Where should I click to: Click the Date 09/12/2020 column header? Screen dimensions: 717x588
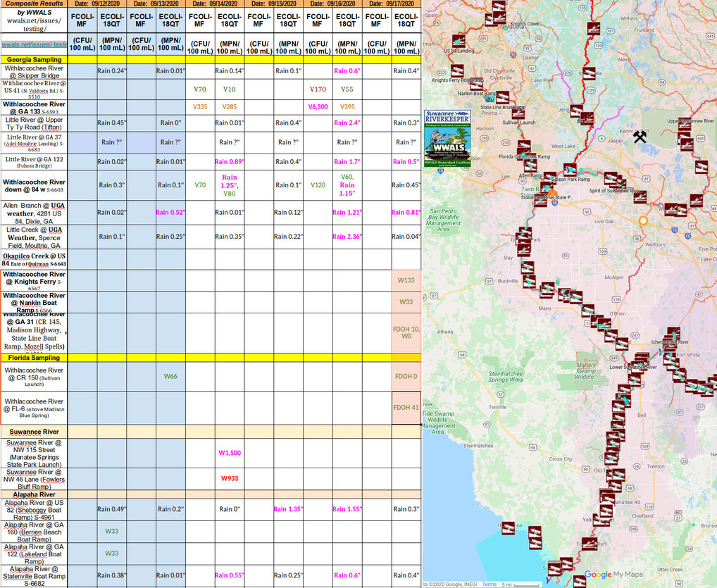tap(97, 4)
